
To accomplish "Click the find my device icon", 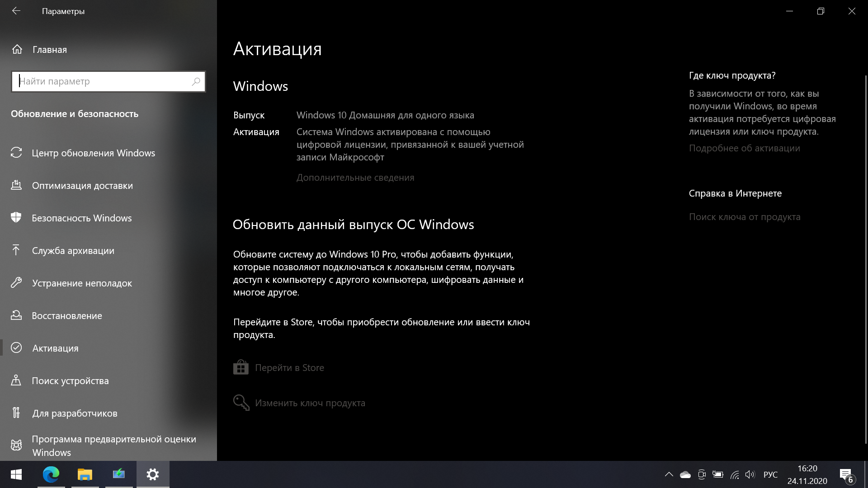I will pyautogui.click(x=16, y=380).
